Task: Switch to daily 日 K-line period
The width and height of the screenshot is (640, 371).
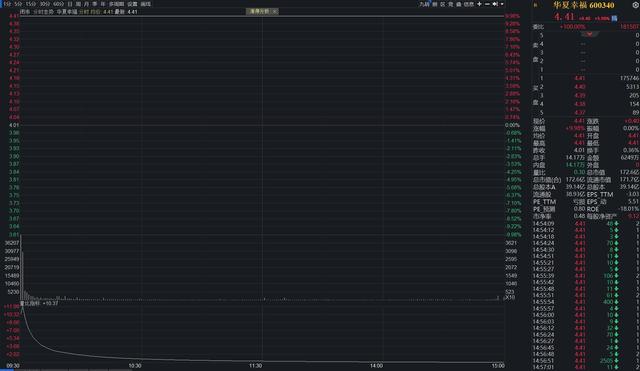Action: 70,4
